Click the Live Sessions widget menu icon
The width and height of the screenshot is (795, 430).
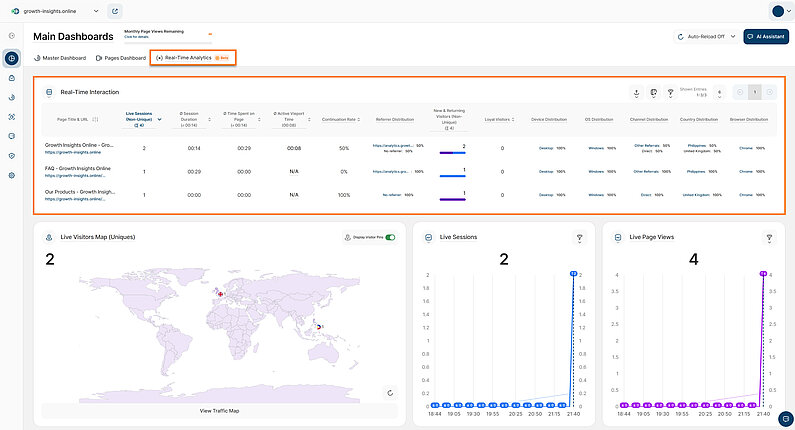tap(428, 237)
